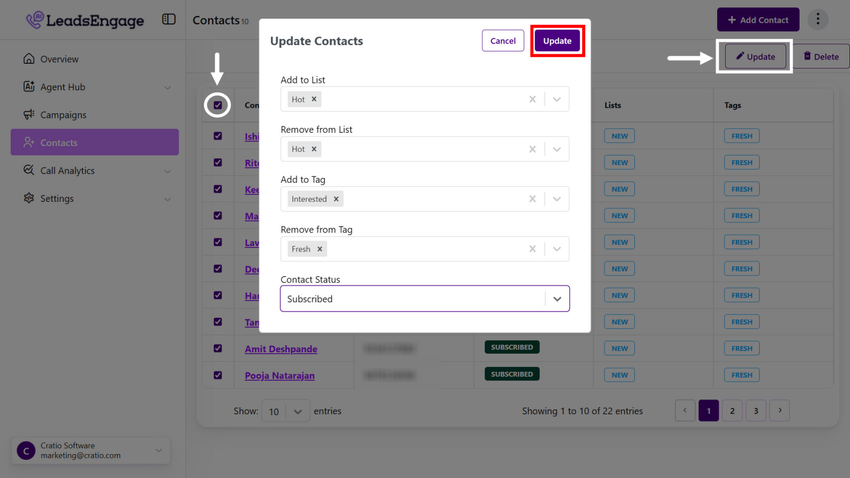
Task: Expand the Add to Tag dropdown arrow
Action: click(557, 199)
